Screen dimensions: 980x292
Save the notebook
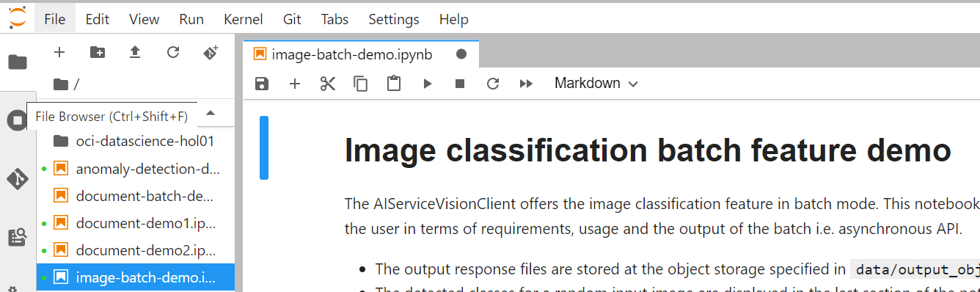click(261, 84)
